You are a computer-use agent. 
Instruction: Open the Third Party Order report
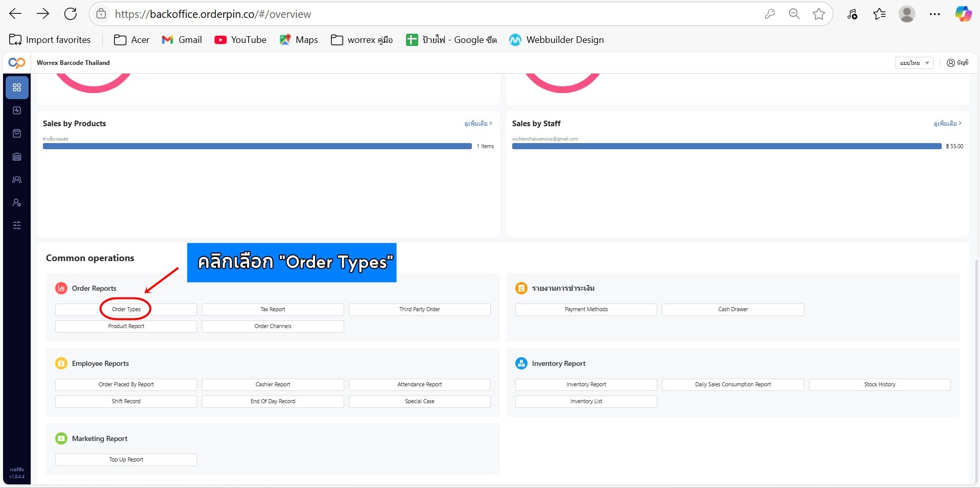point(420,309)
